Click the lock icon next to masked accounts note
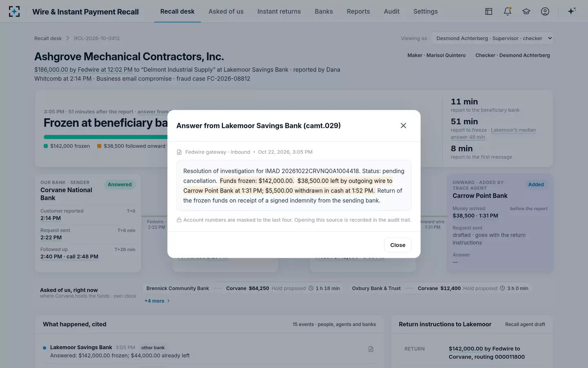Screen dimensions: 588x368 [x=179, y=220]
